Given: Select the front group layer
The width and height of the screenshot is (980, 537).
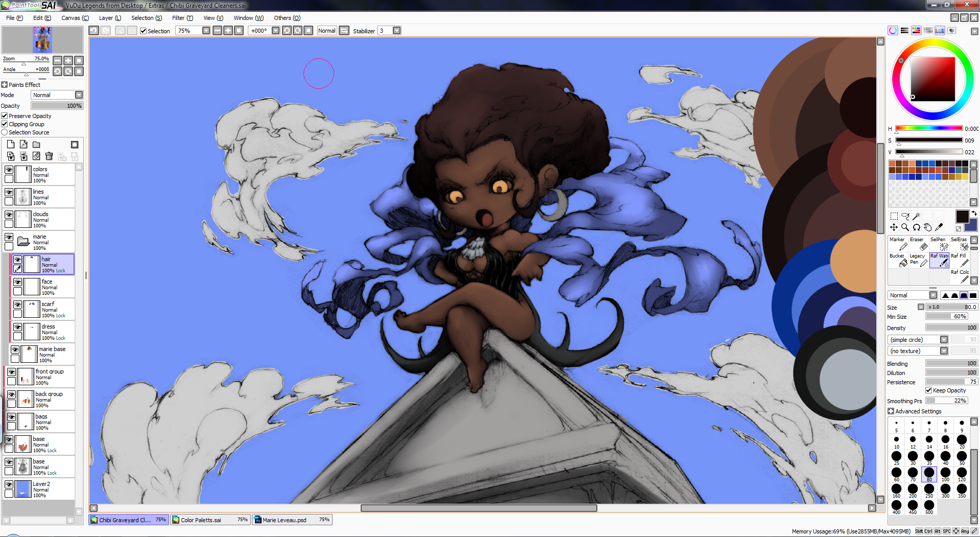Looking at the screenshot, I should point(39,377).
